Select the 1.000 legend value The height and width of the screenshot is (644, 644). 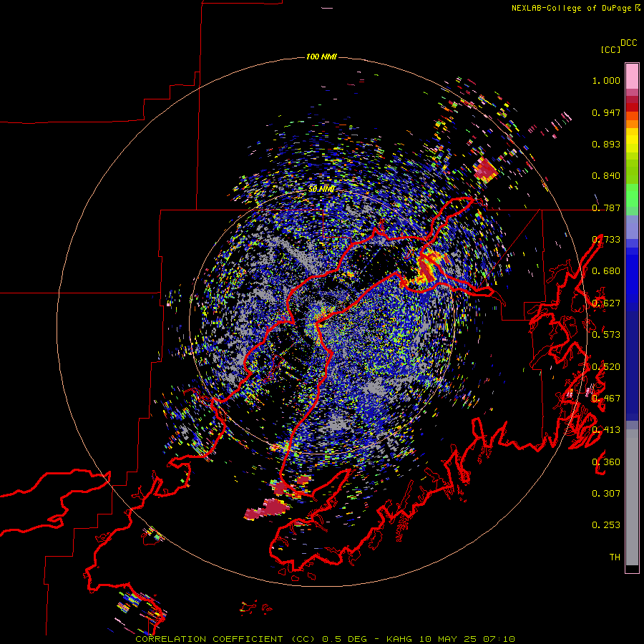(606, 80)
